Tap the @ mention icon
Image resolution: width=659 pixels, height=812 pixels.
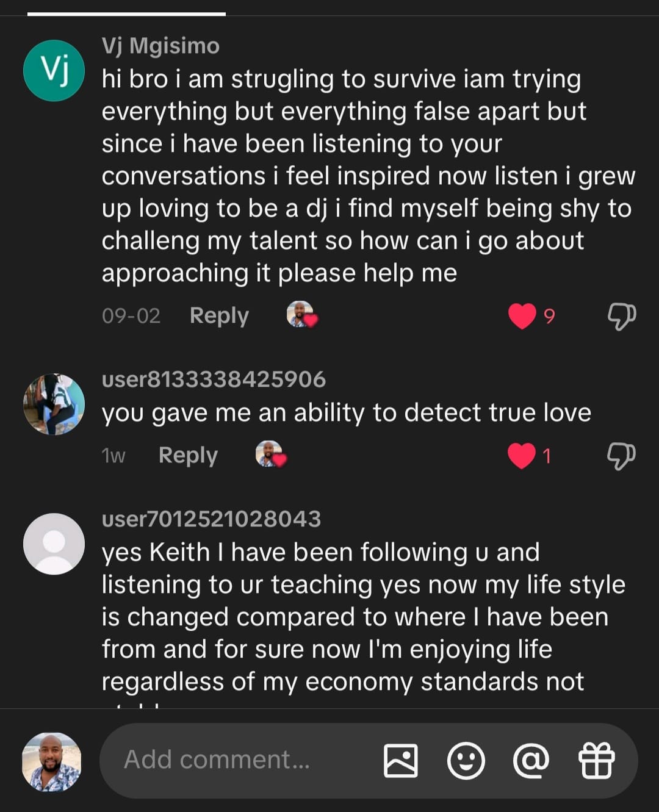tap(531, 761)
